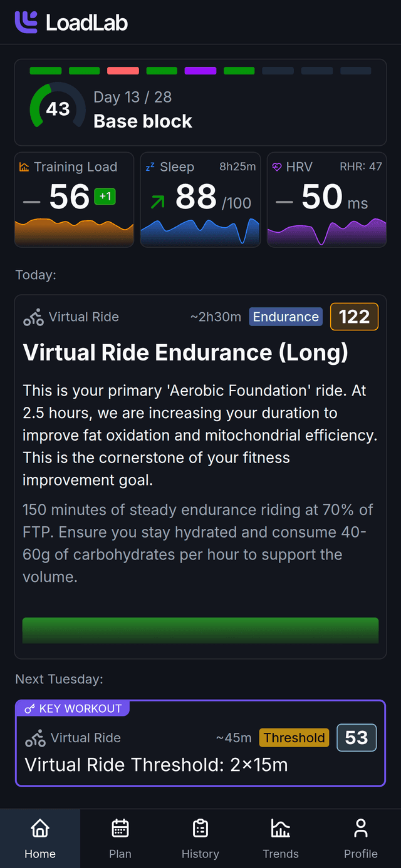Image resolution: width=401 pixels, height=868 pixels.
Task: Click the Profile person icon
Action: tap(361, 827)
